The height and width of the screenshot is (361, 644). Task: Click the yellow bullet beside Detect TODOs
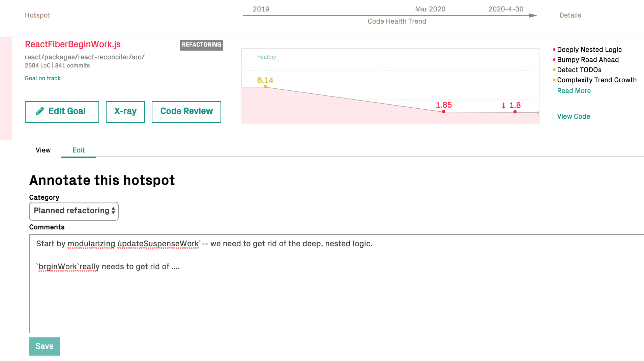(554, 70)
